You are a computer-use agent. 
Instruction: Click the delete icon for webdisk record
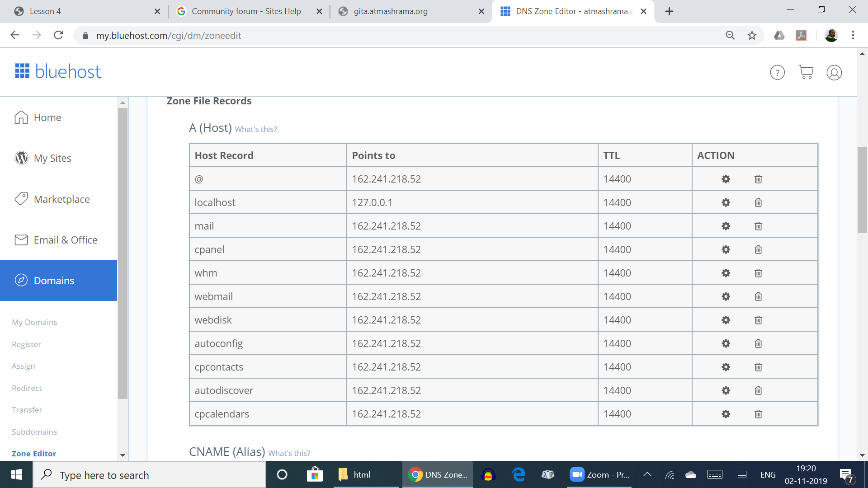[758, 320]
